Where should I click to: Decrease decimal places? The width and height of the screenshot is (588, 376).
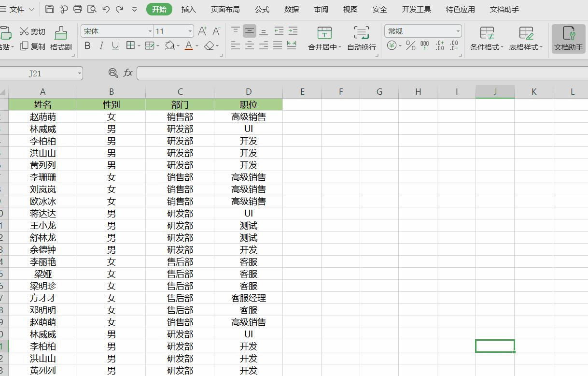(x=454, y=45)
